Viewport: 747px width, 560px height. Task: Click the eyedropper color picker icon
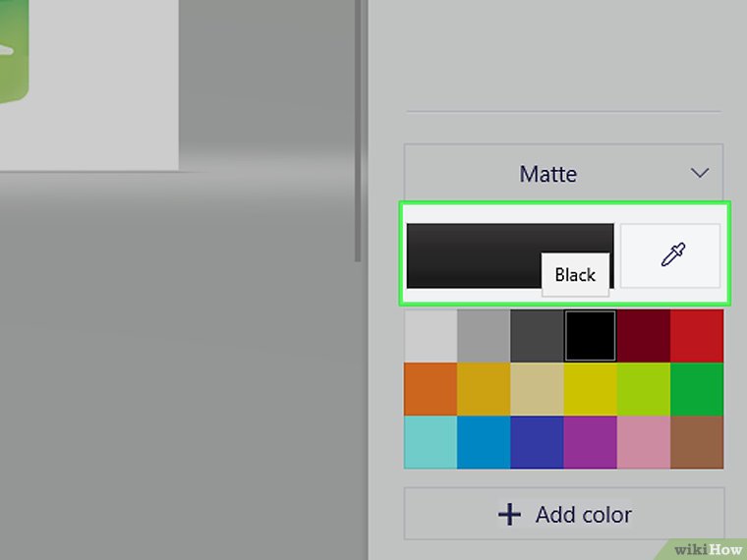[x=670, y=255]
